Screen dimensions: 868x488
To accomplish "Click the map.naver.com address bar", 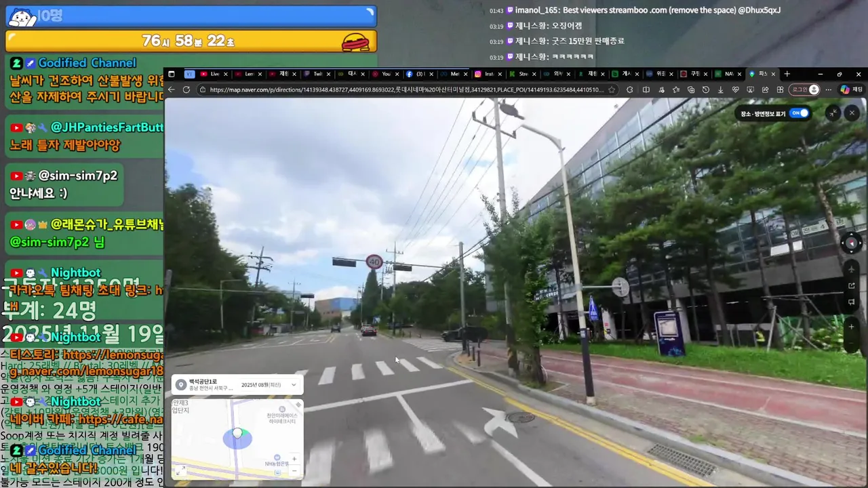I will coord(406,89).
